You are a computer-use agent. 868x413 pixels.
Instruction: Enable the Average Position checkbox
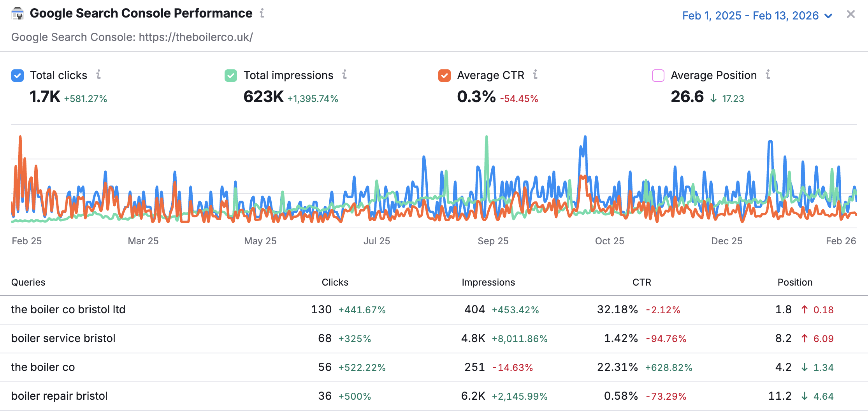[x=658, y=76]
